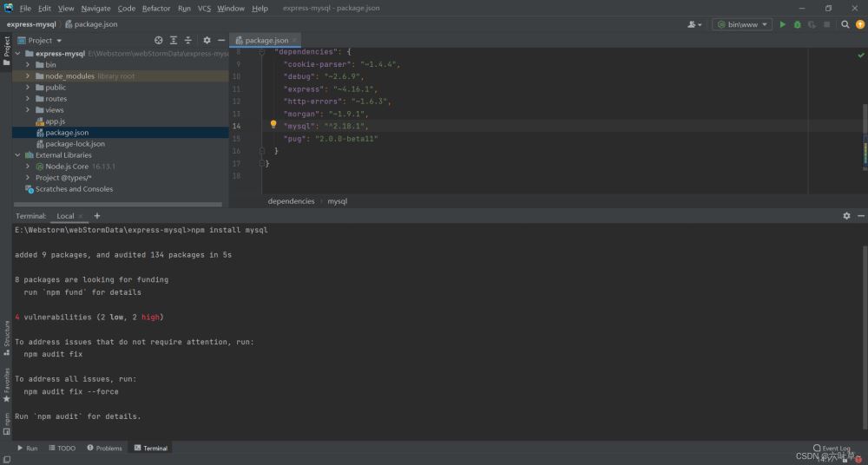The width and height of the screenshot is (868, 465).
Task: Open Project panel gear settings
Action: pos(207,40)
